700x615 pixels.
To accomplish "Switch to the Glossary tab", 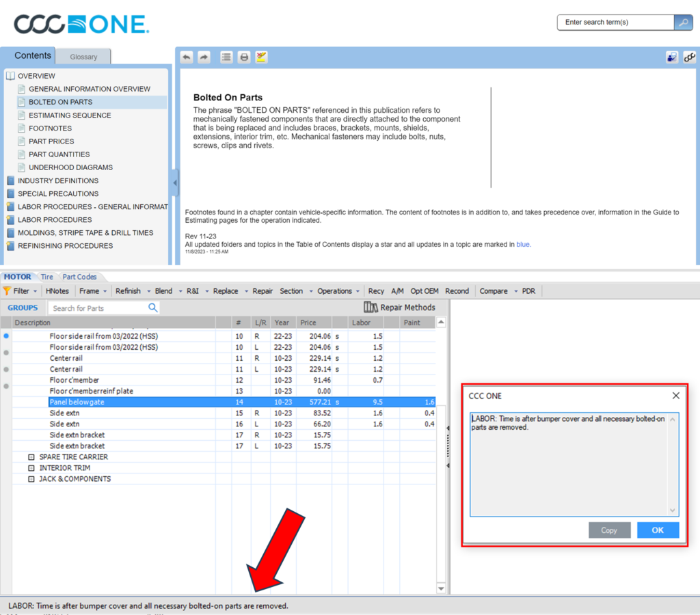I will tap(83, 57).
